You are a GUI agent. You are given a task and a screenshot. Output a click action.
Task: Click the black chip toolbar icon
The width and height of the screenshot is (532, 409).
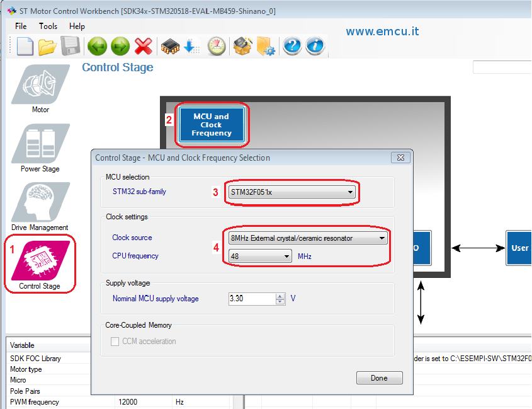[x=170, y=47]
